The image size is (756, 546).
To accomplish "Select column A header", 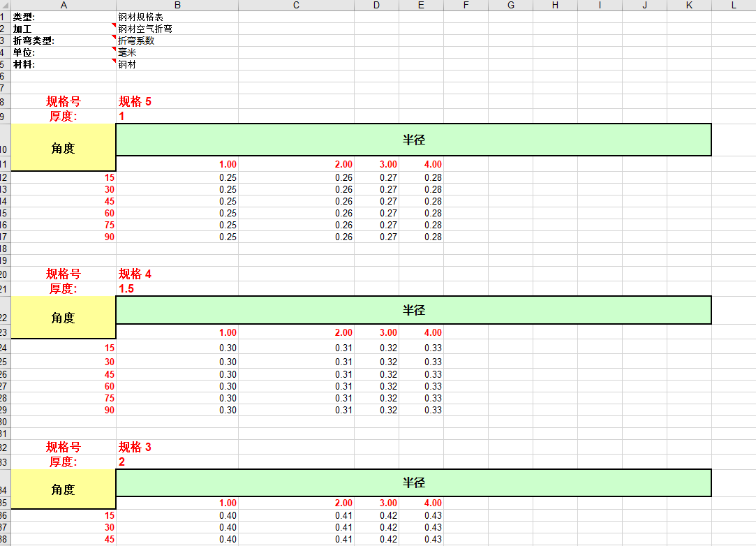I will tap(64, 6).
